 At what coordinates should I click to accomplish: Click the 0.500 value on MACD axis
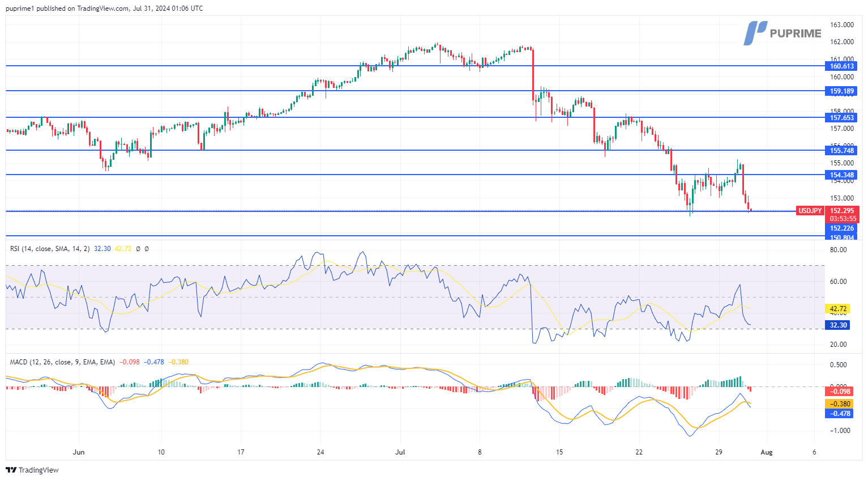tap(839, 365)
